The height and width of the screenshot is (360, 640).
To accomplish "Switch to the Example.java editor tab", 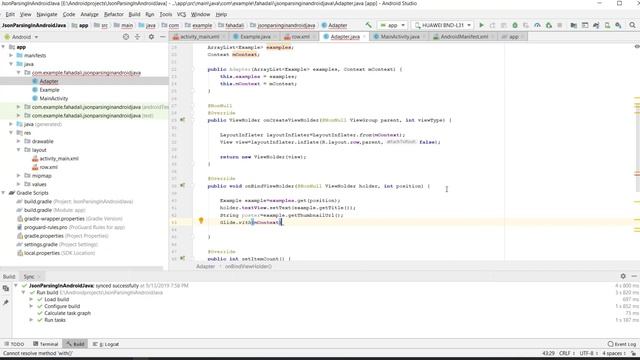I will (255, 37).
